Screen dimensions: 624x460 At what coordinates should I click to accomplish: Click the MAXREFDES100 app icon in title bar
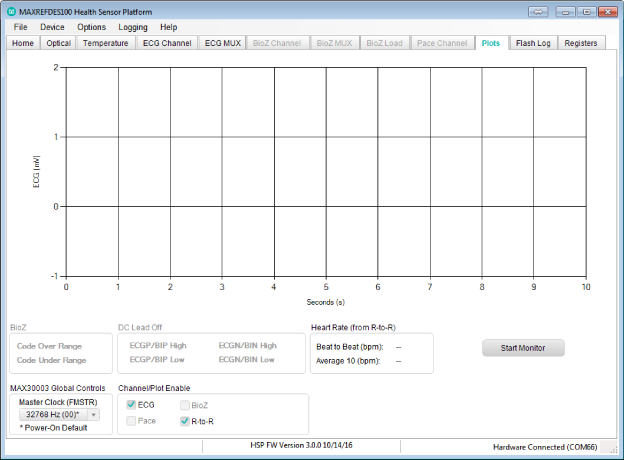click(12, 12)
